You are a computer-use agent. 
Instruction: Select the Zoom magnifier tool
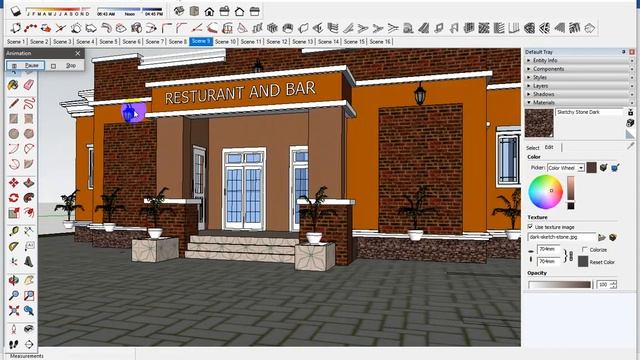coord(13,295)
